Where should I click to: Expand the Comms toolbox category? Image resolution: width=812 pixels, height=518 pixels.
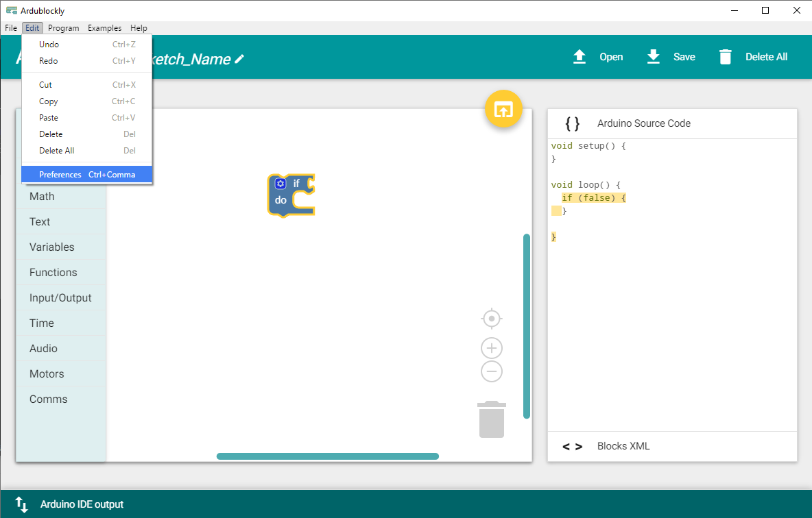tap(61, 399)
